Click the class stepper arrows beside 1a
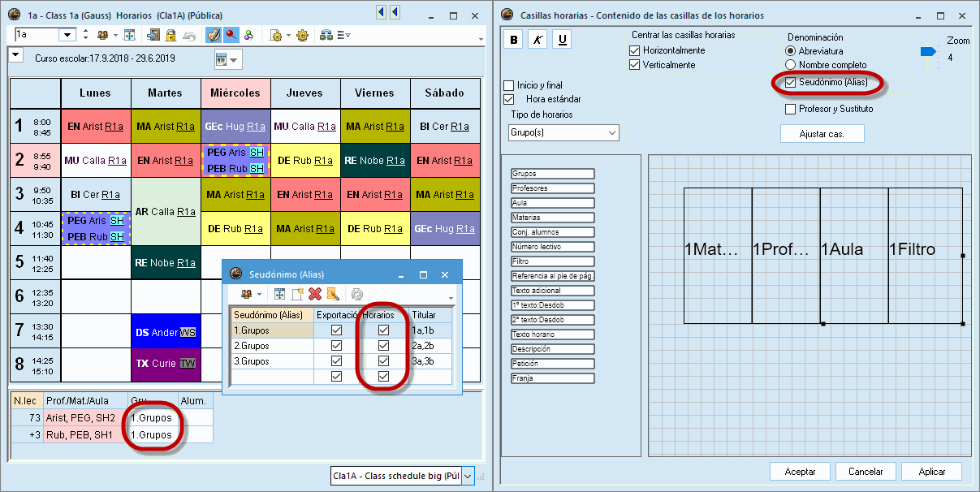 tap(85, 35)
